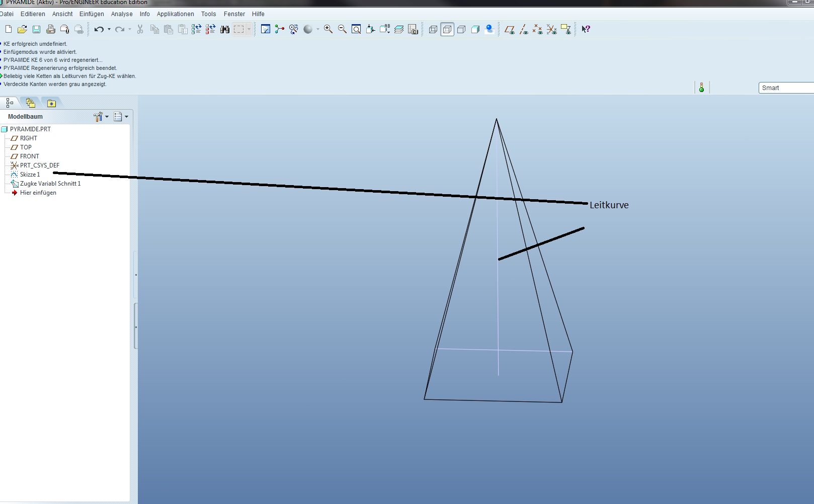Click the Redo arrow icon
This screenshot has width=814, height=504.
click(x=119, y=29)
